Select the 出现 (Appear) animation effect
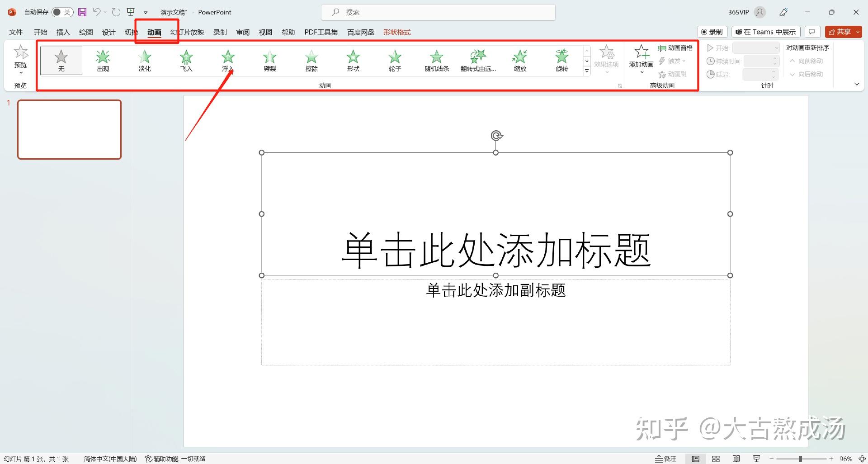This screenshot has width=868, height=464. click(x=102, y=60)
